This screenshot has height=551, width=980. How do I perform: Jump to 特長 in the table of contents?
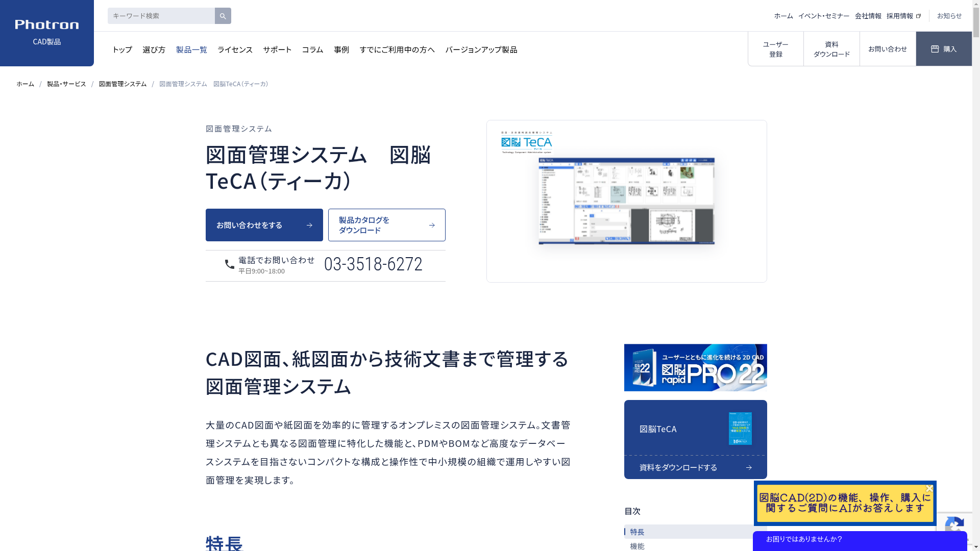pos(637,532)
